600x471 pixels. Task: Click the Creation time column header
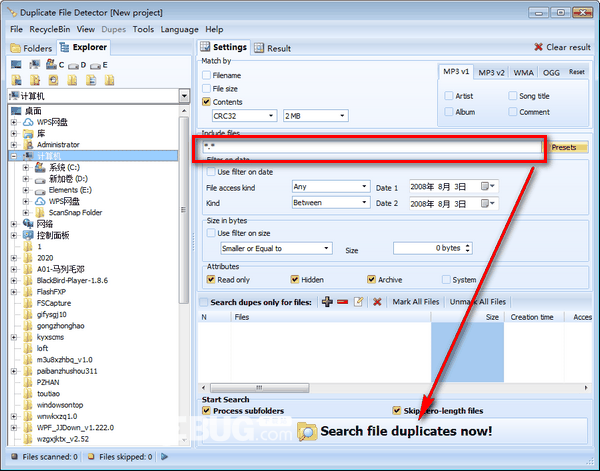(x=532, y=317)
